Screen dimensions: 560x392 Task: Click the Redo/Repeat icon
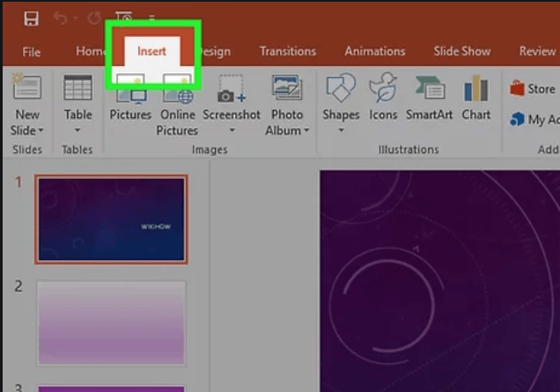pos(94,18)
